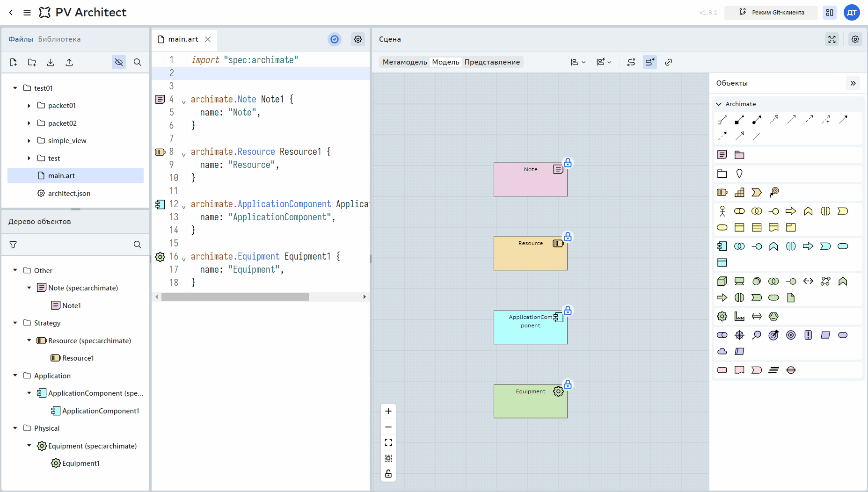Toggle the highlighted scene toolbar mode button
Screen dimensions: 868x492
(x=650, y=62)
